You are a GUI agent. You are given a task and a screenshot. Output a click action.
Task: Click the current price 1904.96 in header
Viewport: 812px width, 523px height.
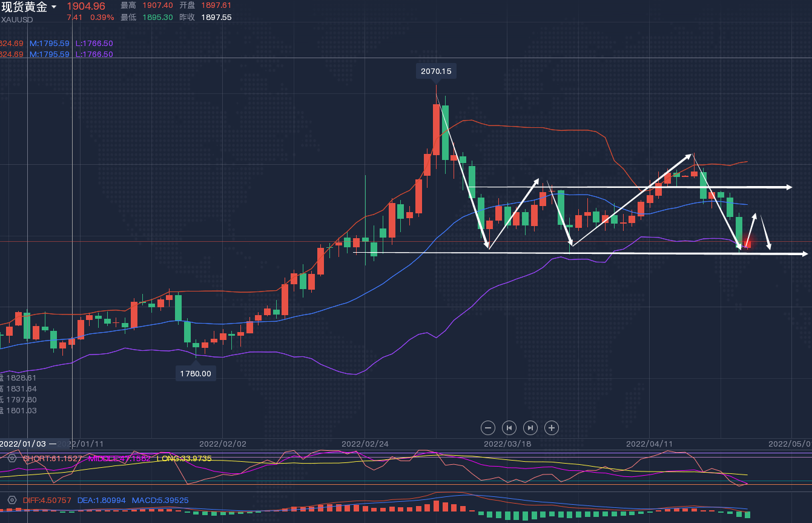[x=85, y=6]
